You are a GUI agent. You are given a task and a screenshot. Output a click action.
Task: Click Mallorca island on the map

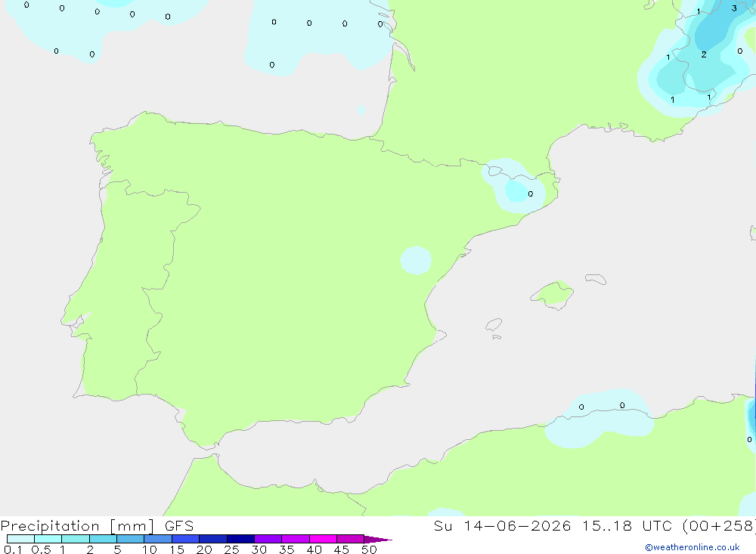(x=553, y=294)
